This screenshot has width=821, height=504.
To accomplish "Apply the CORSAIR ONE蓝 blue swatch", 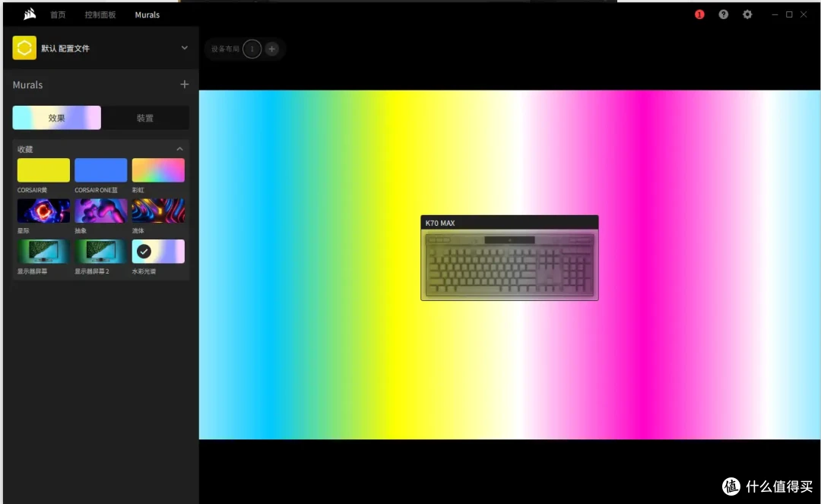I will tap(100, 170).
